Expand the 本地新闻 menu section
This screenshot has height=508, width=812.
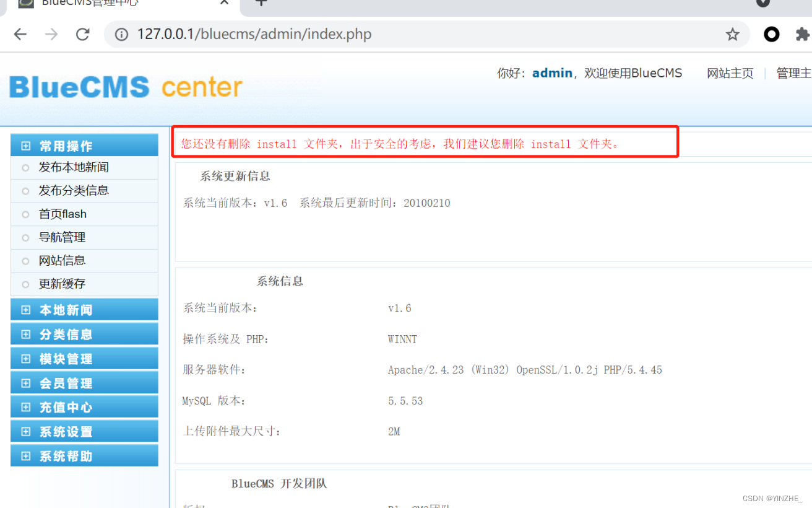pos(84,310)
